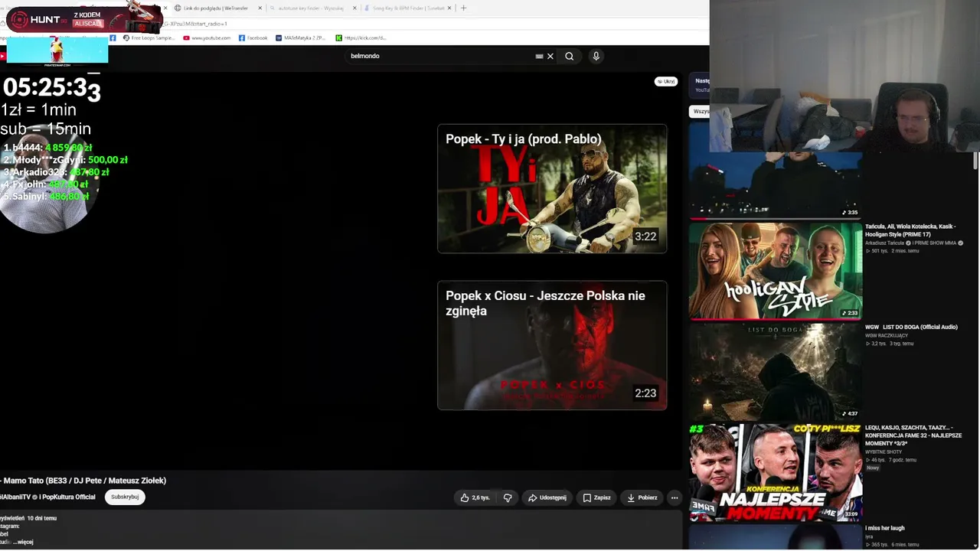Open the Popek - Ty i ja end-screen video

pos(552,188)
